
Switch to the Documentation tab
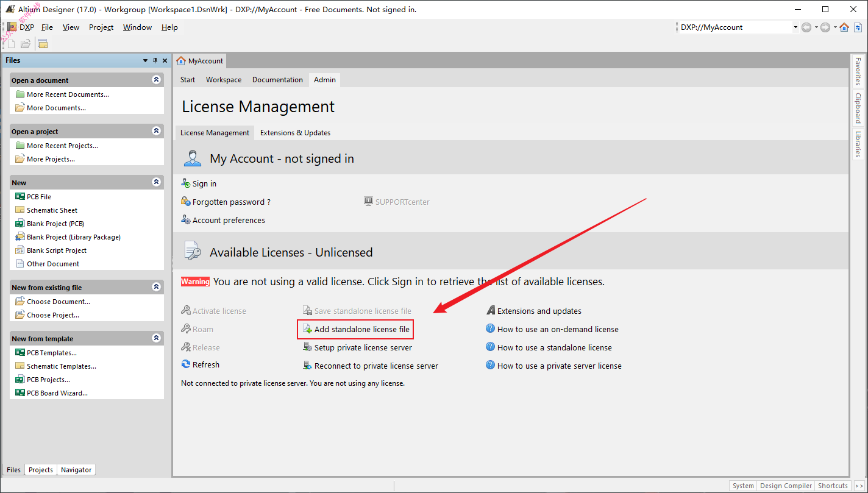(277, 80)
